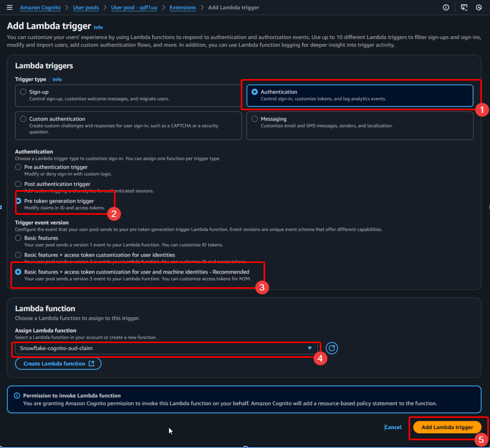Click the info icon in the permission notice
Viewport: 490px width, 448px height.
[17, 396]
